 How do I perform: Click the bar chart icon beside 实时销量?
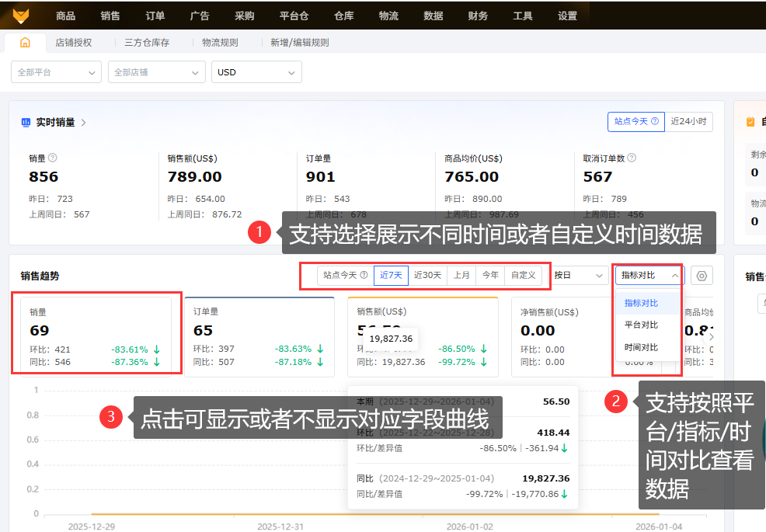pyautogui.click(x=26, y=122)
